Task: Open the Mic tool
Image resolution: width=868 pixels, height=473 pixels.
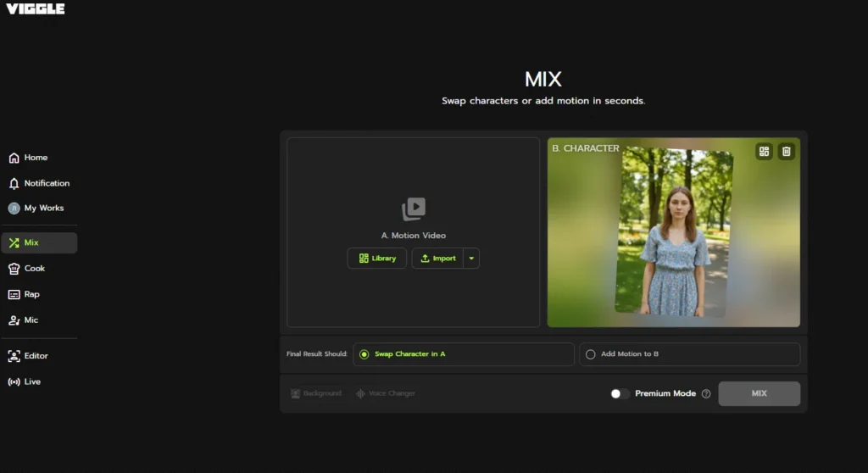Action: click(x=23, y=320)
